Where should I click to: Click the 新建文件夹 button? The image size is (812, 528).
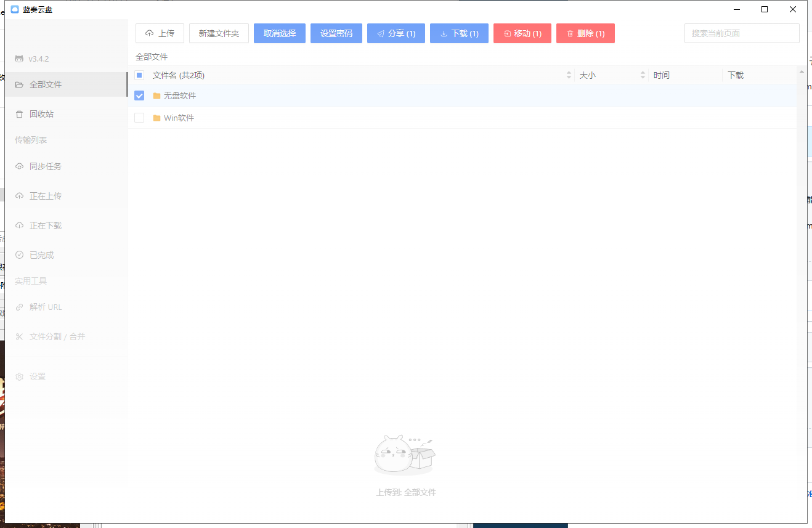coord(219,33)
